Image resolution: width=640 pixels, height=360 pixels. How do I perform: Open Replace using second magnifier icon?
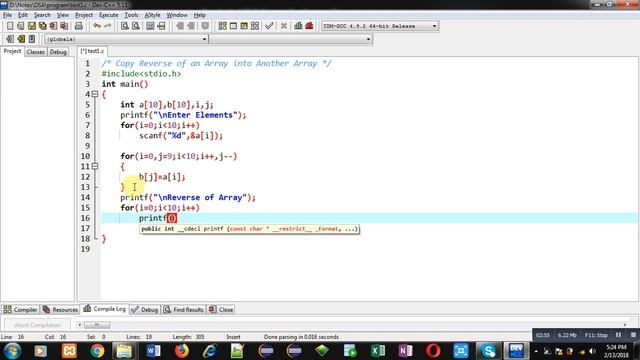point(136,26)
